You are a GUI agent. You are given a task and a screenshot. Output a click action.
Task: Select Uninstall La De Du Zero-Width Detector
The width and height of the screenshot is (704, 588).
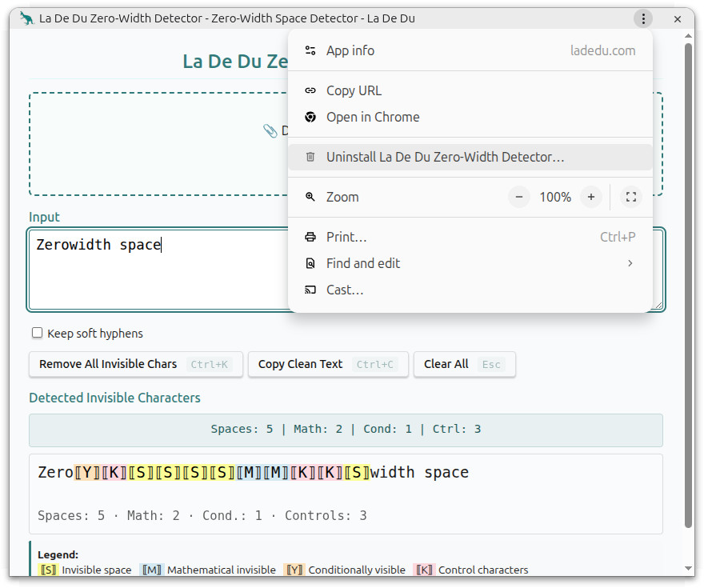click(x=470, y=157)
